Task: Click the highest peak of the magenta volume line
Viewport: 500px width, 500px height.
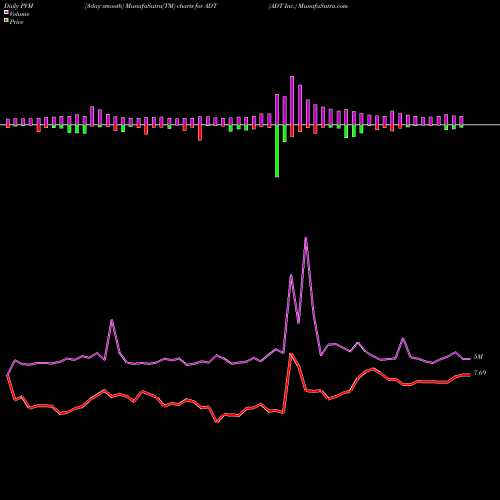Action: (x=306, y=238)
